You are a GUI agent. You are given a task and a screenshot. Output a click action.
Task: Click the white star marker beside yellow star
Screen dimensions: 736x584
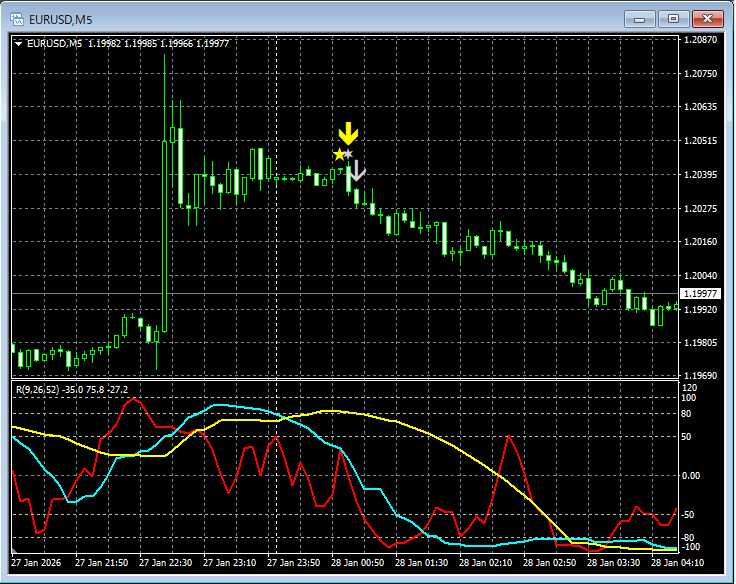point(349,154)
